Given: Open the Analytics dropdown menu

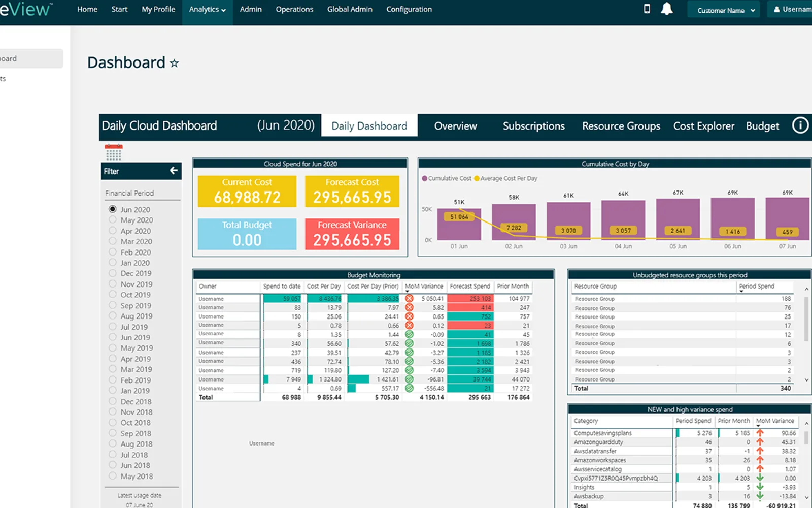Looking at the screenshot, I should click(x=207, y=9).
